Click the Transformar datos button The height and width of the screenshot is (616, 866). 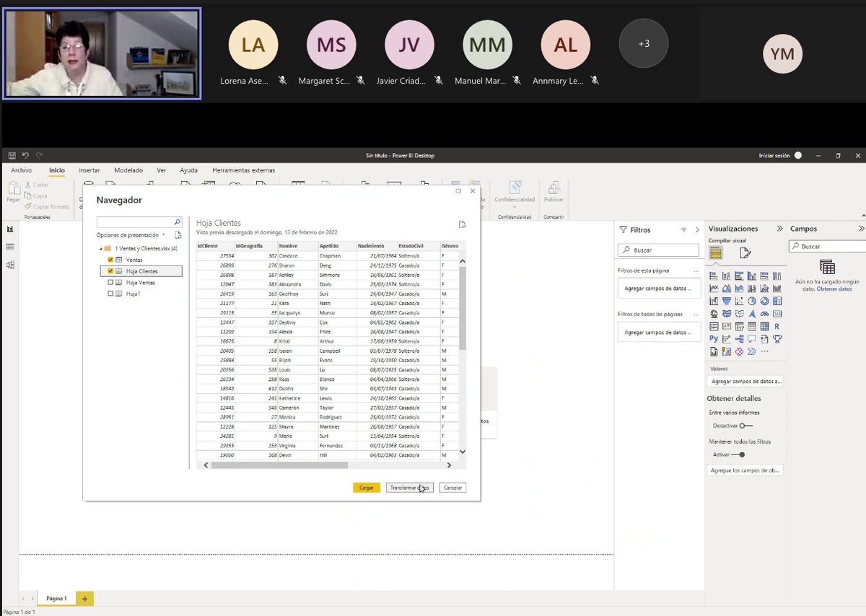(409, 488)
